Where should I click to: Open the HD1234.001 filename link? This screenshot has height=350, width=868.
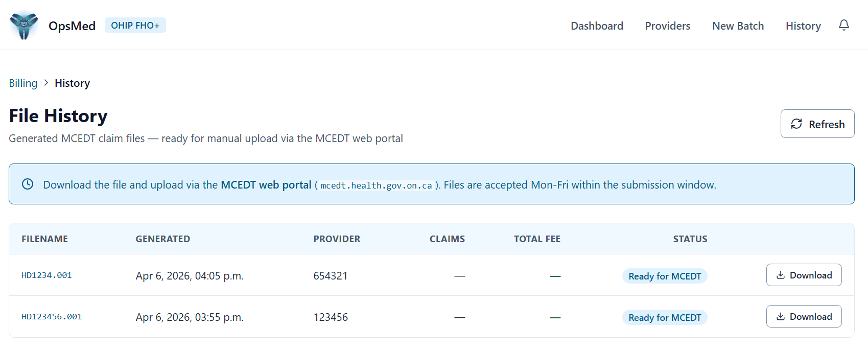pyautogui.click(x=46, y=275)
